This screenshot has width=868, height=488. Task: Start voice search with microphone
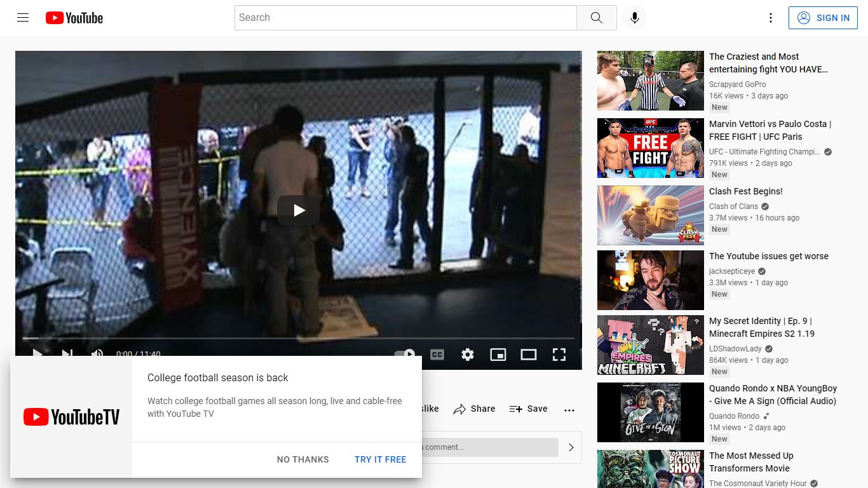(634, 18)
